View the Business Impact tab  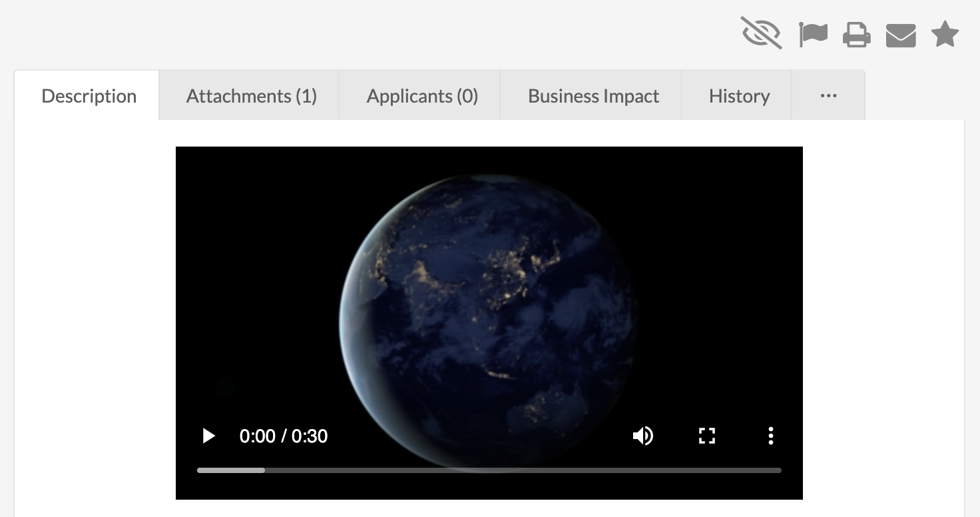point(592,96)
